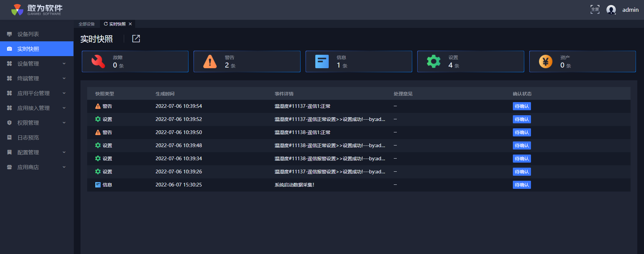
Task: Click the 设备管理 sidebar icon
Action: [9, 63]
